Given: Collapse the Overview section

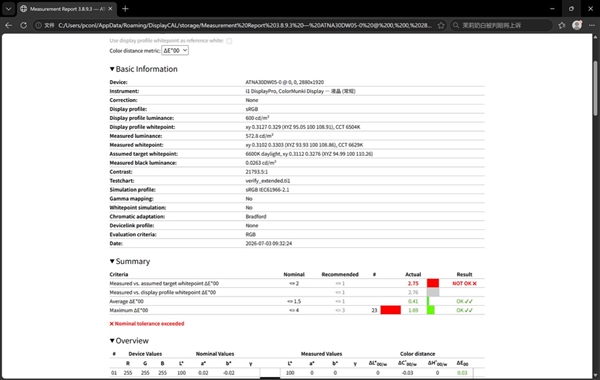Looking at the screenshot, I should click(112, 341).
